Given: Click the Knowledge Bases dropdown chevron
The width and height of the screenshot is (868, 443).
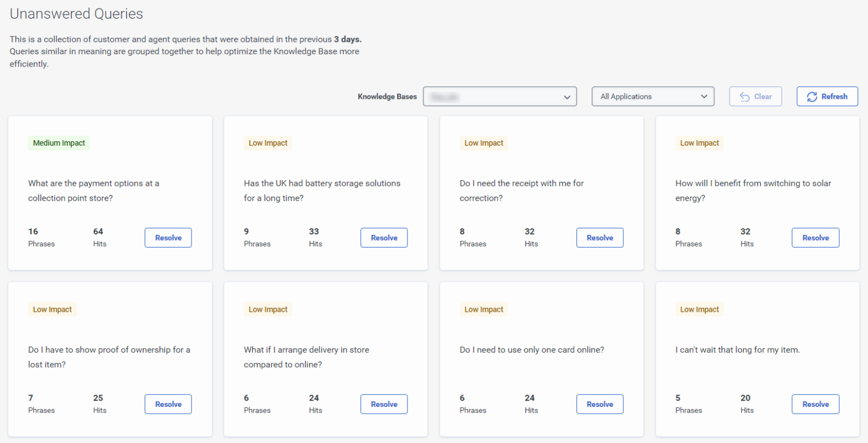Looking at the screenshot, I should click(567, 97).
